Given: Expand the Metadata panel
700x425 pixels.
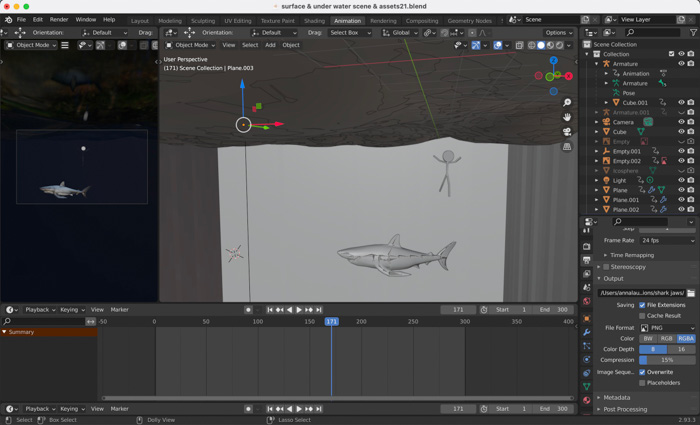Looking at the screenshot, I should tap(617, 398).
